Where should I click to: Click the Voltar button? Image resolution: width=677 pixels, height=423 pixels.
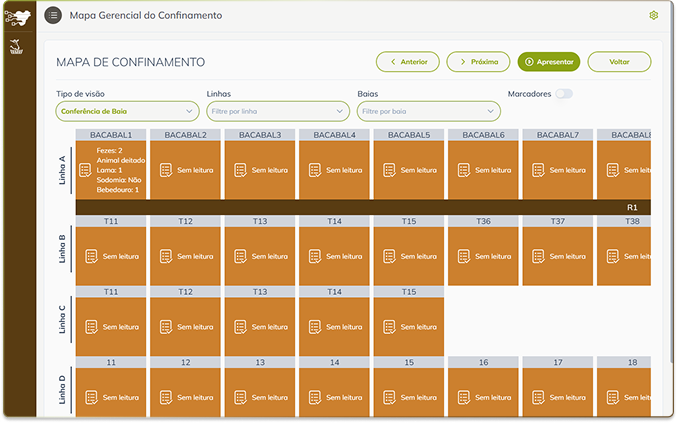tap(619, 62)
